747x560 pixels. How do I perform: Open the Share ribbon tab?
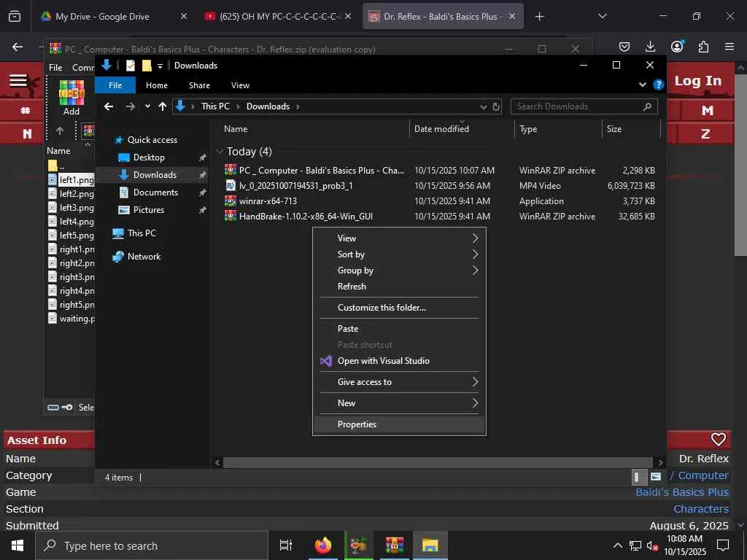tap(199, 85)
